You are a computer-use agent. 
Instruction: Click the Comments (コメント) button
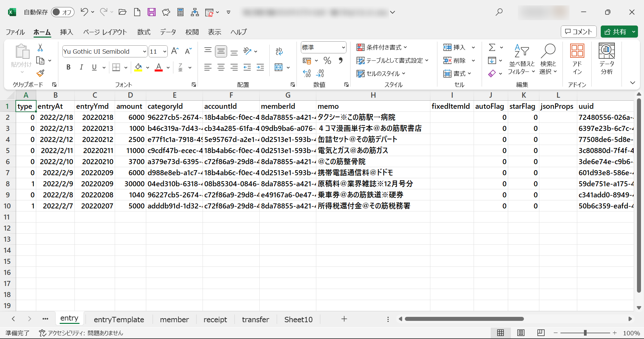579,32
